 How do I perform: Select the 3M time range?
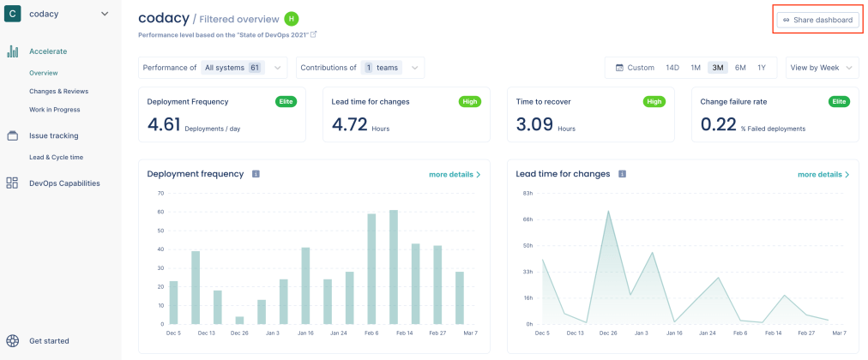point(718,68)
